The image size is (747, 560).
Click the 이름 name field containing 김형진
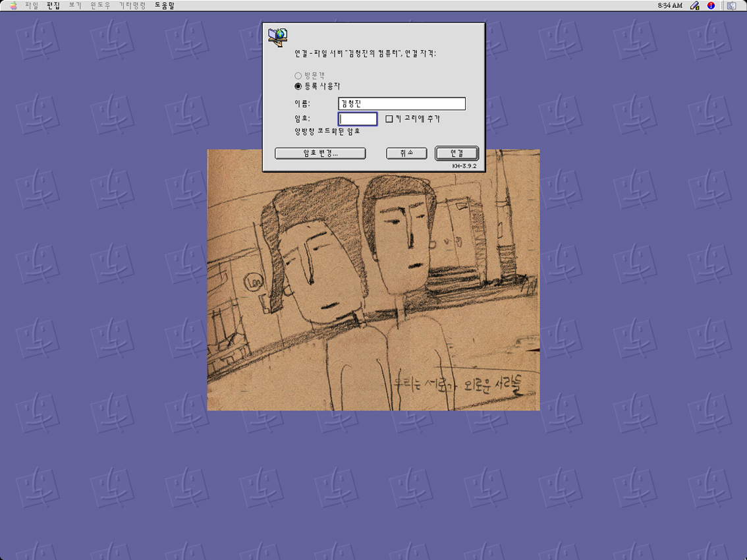click(x=402, y=104)
